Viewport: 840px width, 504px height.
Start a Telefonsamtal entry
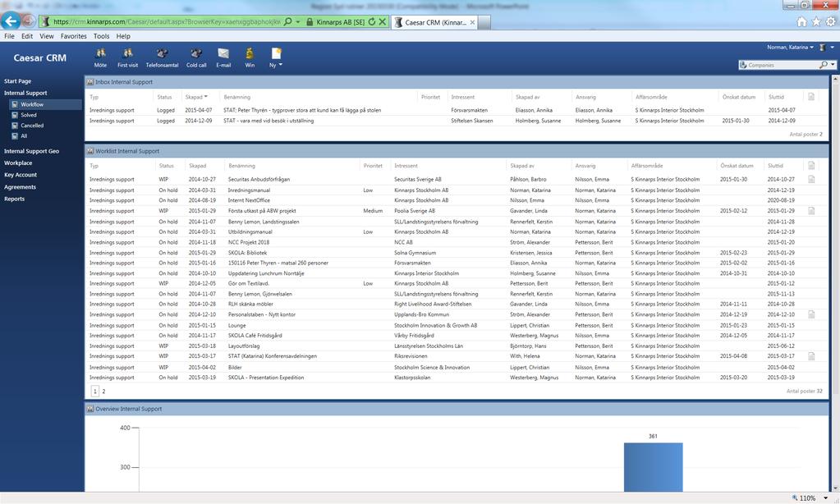coord(162,57)
